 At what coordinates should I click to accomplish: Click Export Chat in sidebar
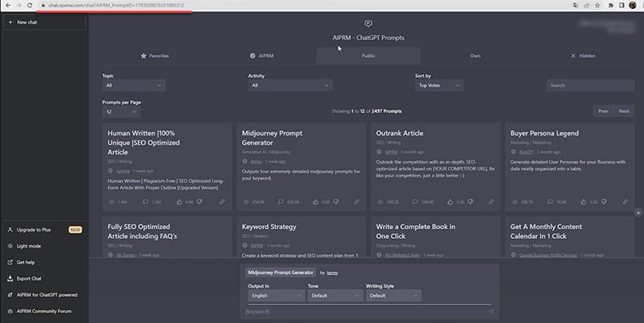pyautogui.click(x=45, y=279)
